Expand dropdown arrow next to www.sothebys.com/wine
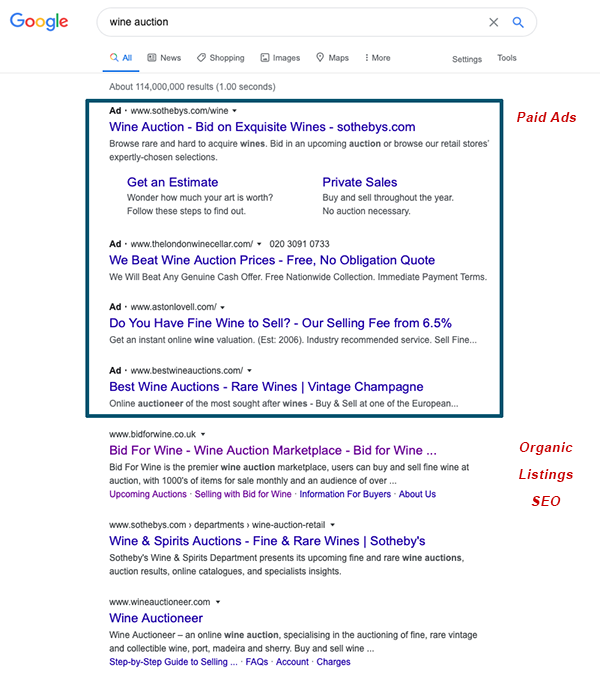The image size is (600, 674). [235, 111]
